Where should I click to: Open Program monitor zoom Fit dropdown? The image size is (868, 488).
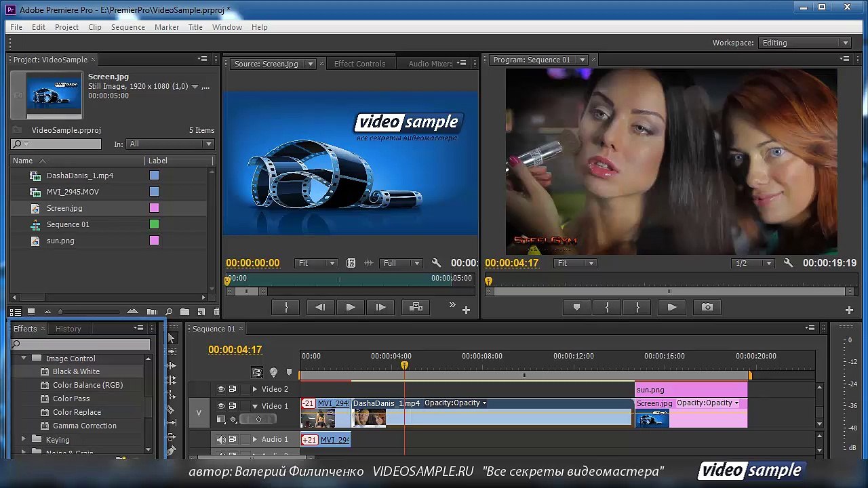(x=574, y=263)
